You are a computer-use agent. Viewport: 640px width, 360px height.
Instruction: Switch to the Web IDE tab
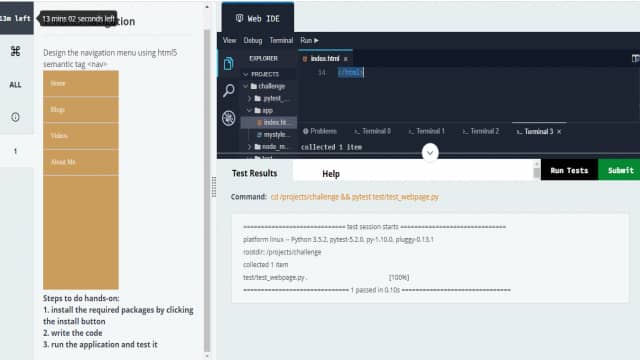[258, 18]
